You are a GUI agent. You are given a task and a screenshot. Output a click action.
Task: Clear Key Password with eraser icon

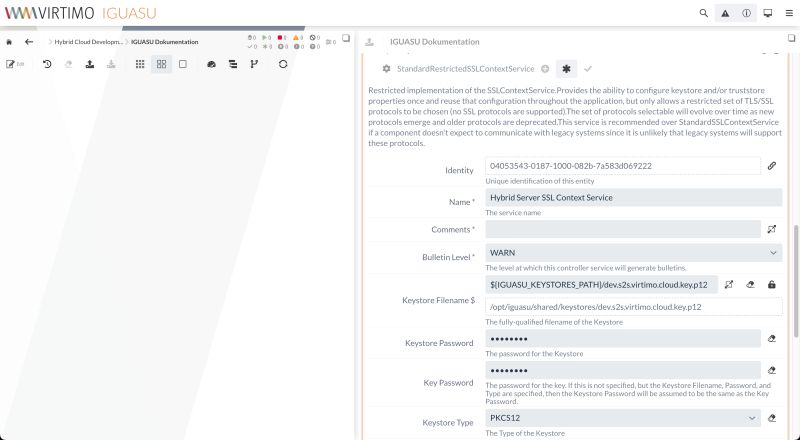772,370
